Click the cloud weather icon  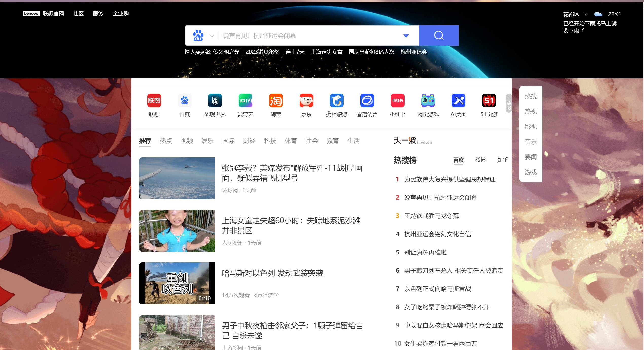point(598,14)
